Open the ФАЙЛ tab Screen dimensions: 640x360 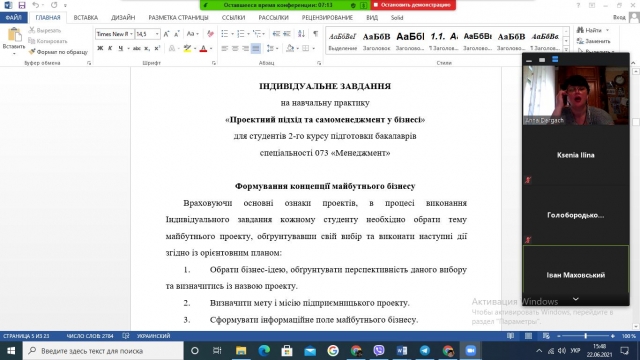point(13,18)
